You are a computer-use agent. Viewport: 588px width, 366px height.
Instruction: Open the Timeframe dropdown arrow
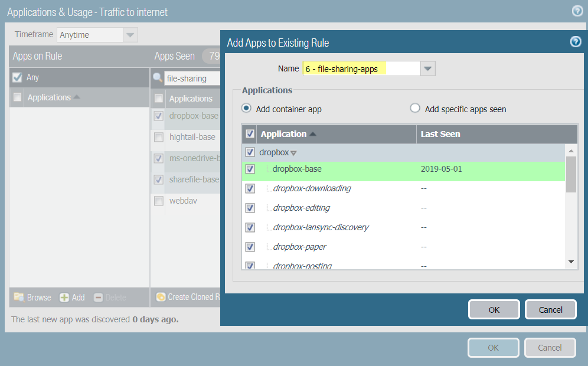click(130, 35)
